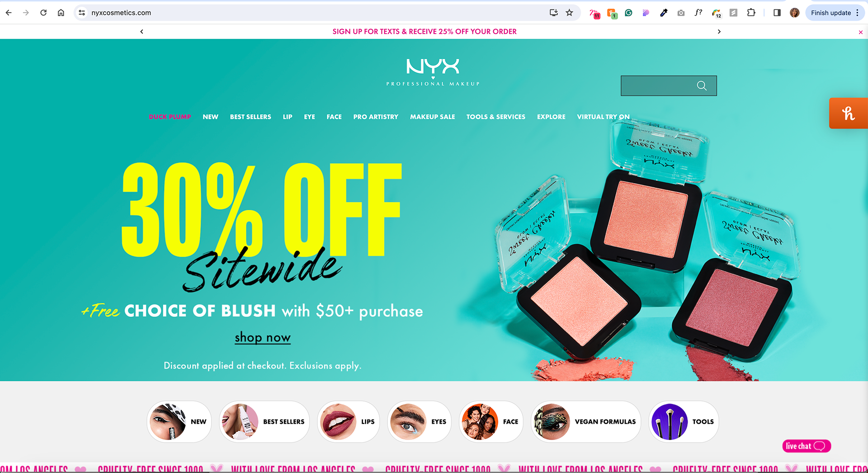Click the shop now link
868x473 pixels.
pos(263,337)
